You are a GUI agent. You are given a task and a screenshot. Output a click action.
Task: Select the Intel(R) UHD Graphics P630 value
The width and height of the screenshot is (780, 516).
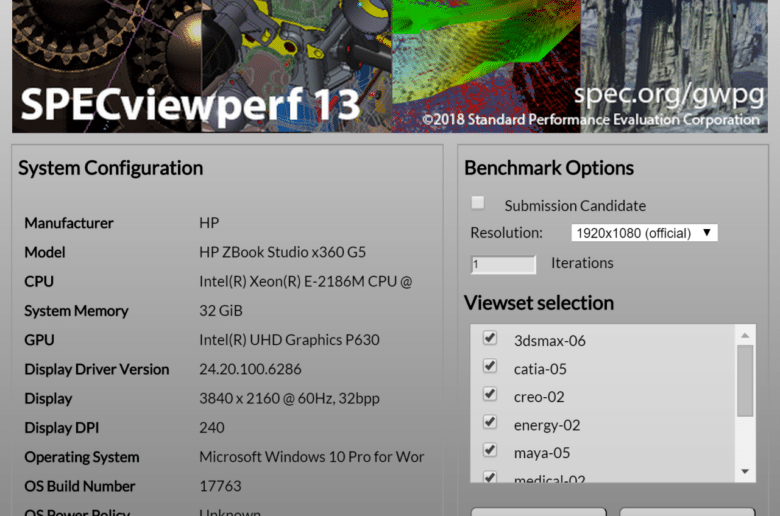coord(289,340)
